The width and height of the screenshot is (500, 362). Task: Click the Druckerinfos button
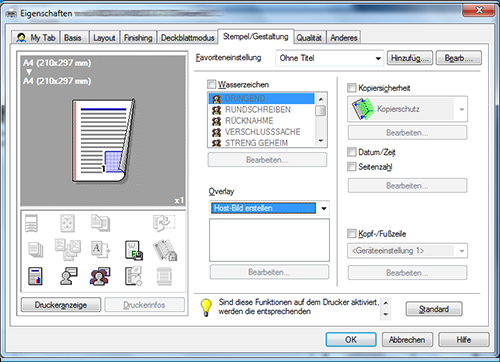click(144, 305)
